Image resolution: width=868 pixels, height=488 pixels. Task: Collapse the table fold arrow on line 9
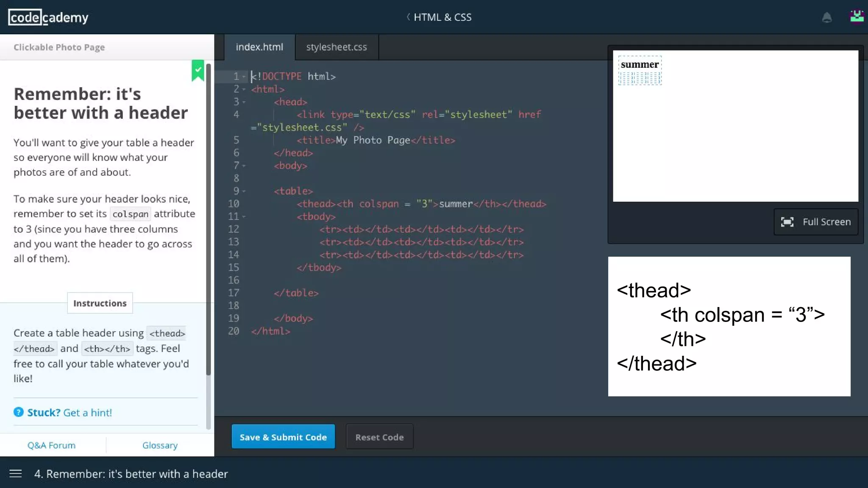click(x=244, y=191)
